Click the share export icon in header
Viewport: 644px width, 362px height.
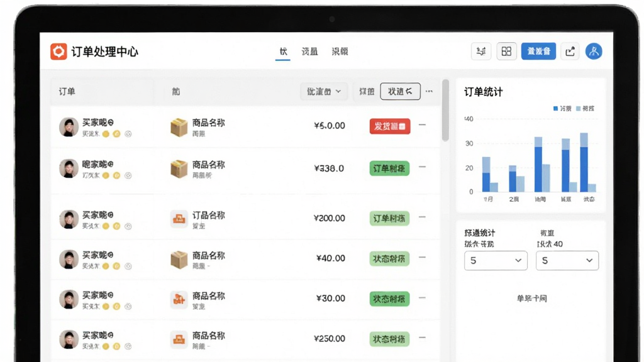coord(570,52)
